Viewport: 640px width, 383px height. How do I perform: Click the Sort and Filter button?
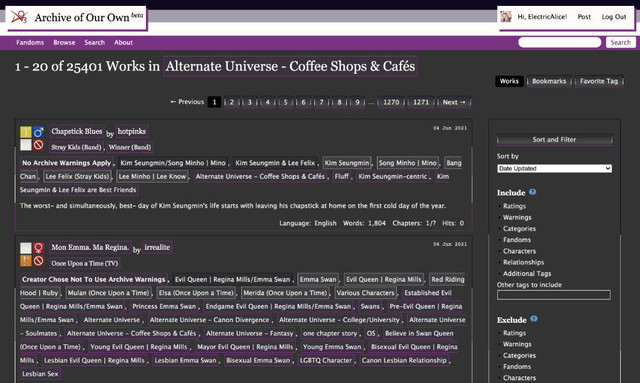(554, 140)
